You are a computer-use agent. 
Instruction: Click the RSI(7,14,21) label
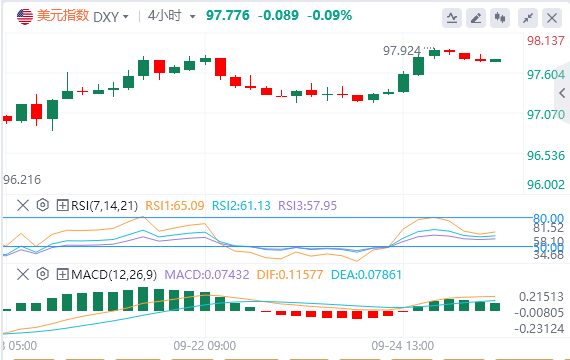(104, 206)
